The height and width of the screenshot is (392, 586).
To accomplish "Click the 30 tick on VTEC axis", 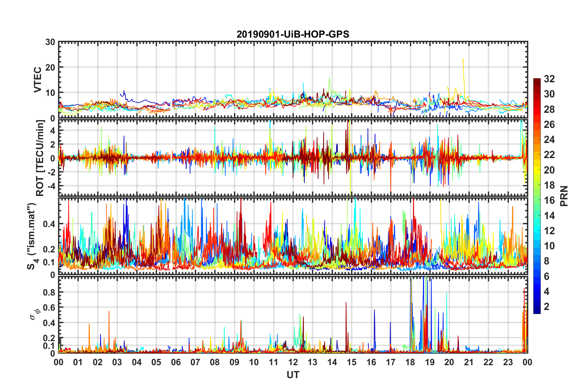I will point(50,42).
